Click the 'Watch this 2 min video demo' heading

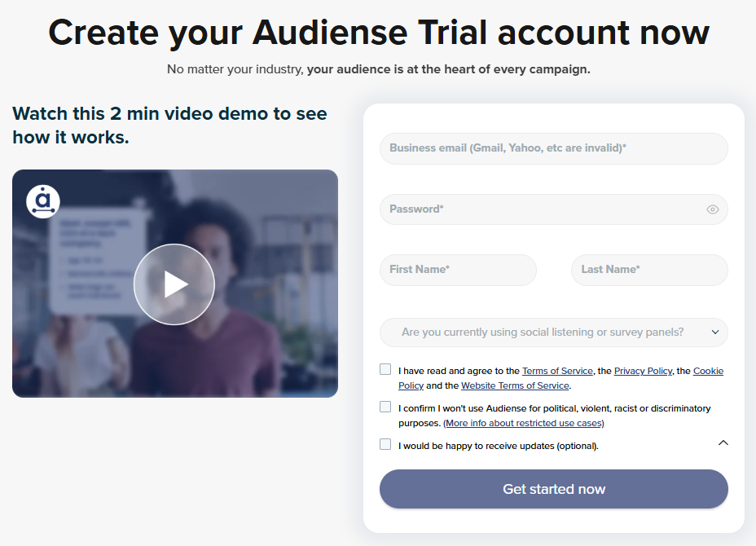(x=169, y=125)
